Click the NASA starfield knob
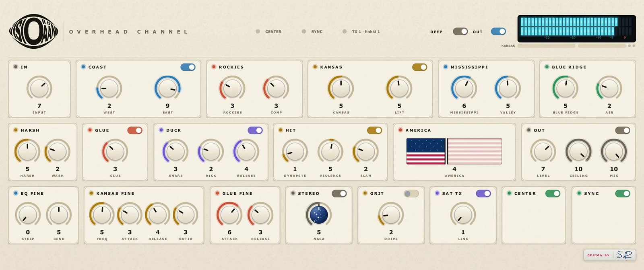Viewport: 644px width, 270px height. (319, 214)
